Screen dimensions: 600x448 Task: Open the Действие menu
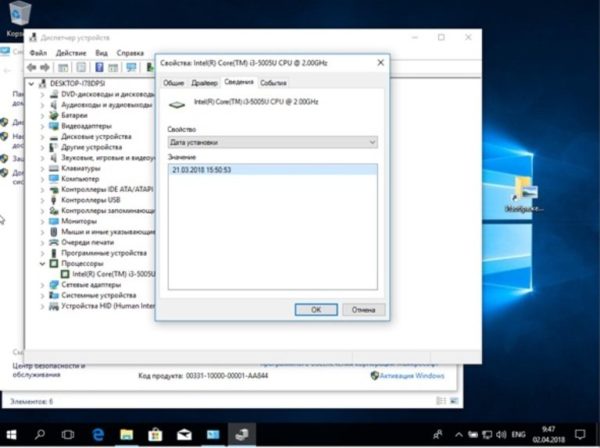[x=71, y=53]
